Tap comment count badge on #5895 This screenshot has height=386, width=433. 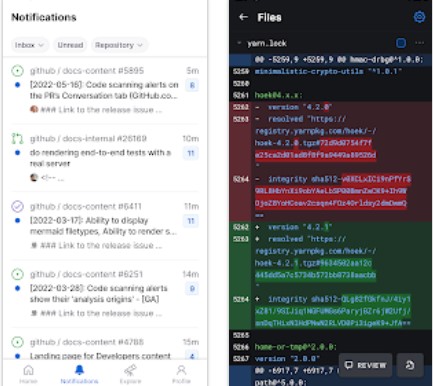[192, 85]
